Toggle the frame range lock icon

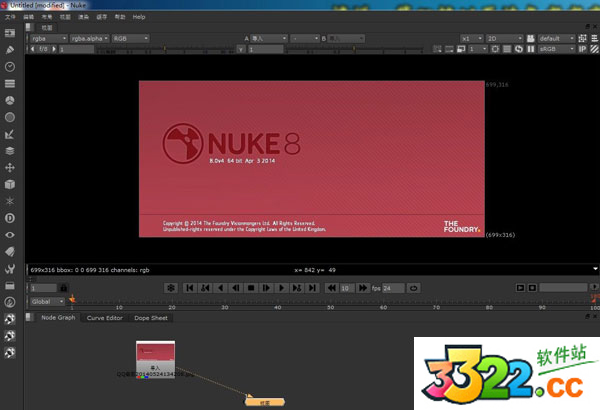click(62, 288)
